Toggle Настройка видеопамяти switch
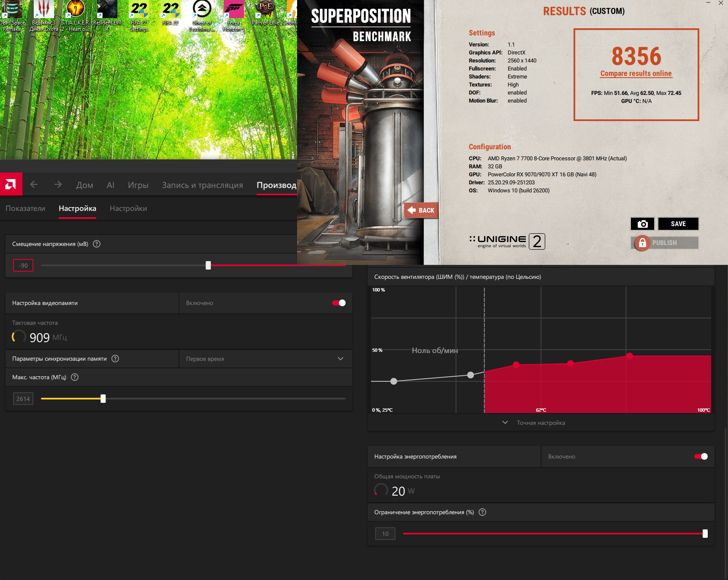The image size is (728, 580). 339,303
